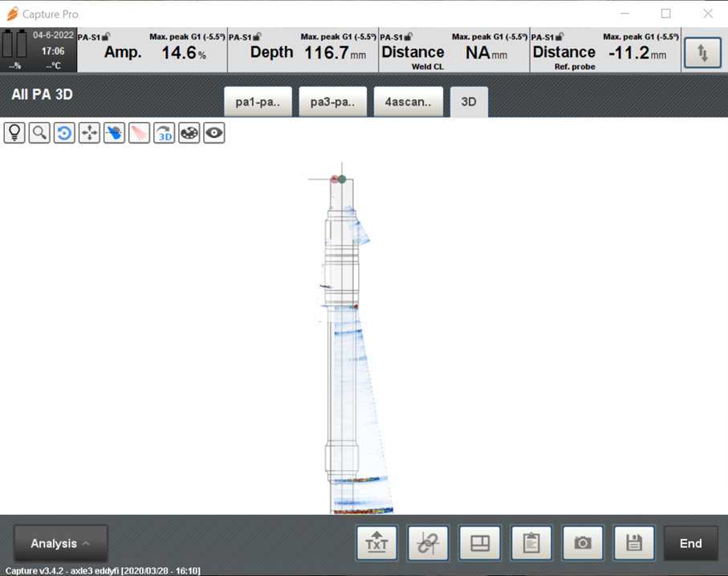
Task: Click the Distance Ref. probe -11.2 reading
Action: tap(605, 50)
